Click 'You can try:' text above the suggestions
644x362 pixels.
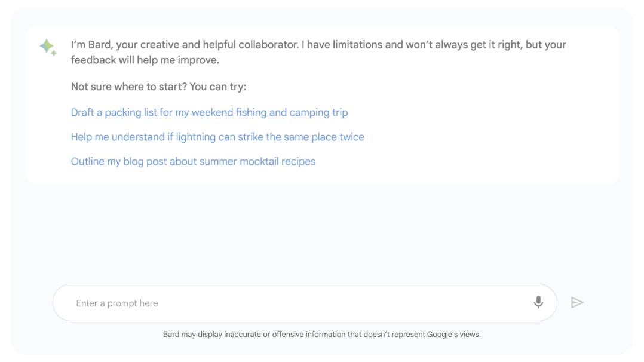coord(217,87)
